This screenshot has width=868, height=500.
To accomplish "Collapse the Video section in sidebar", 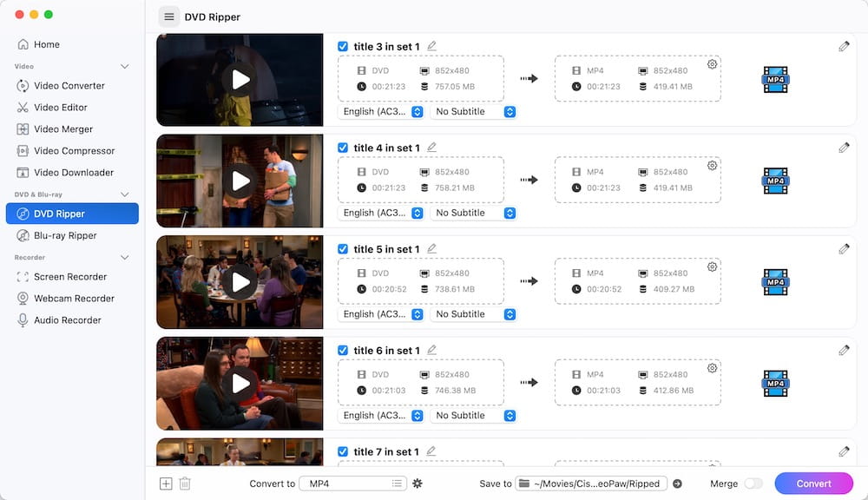I will (124, 67).
